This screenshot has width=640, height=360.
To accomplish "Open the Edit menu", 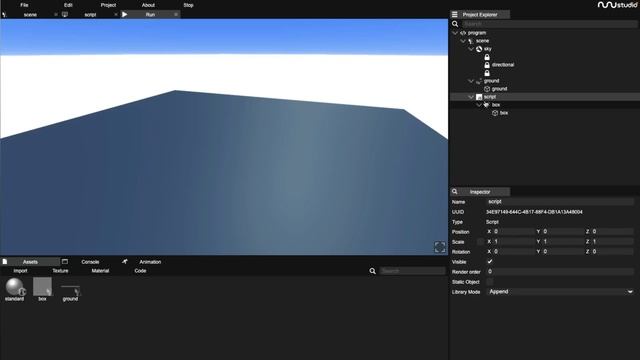I will coord(68,5).
